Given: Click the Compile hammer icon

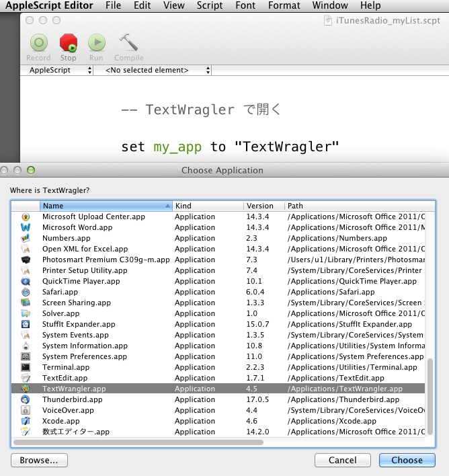Looking at the screenshot, I should tap(128, 44).
